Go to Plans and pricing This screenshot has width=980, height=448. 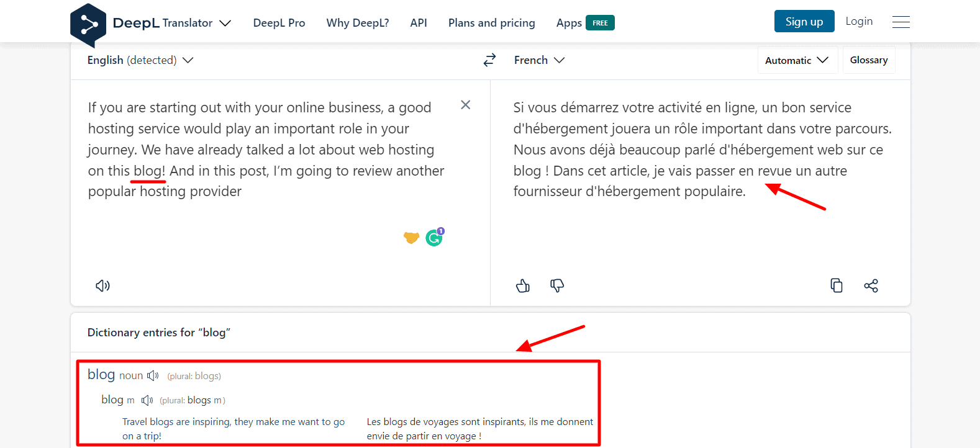[491, 23]
